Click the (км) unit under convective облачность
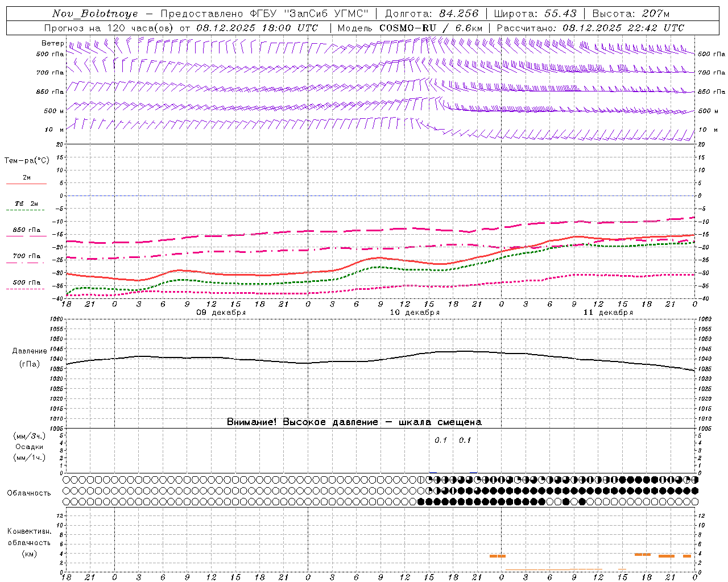 tap(30, 554)
